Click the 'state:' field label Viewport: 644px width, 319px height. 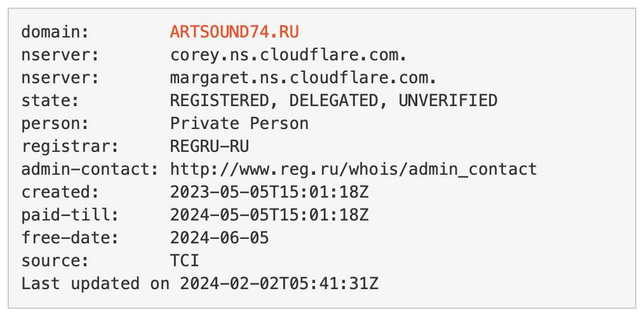pyautogui.click(x=49, y=100)
